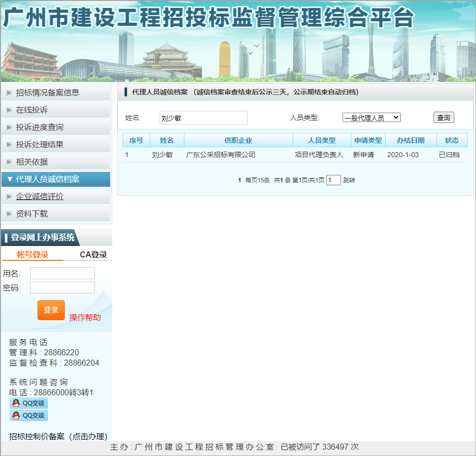Image resolution: width=476 pixels, height=456 pixels.
Task: Click arrow icon beside 资料下载
Action: [9, 214]
